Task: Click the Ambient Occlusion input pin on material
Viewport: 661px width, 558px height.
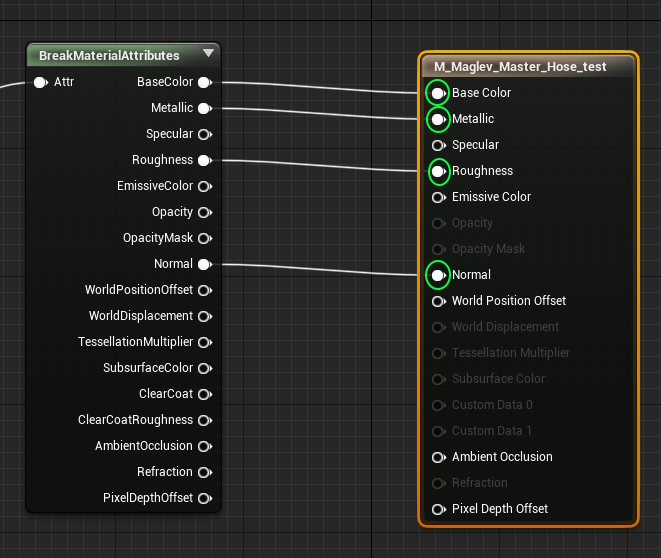Action: [x=437, y=457]
